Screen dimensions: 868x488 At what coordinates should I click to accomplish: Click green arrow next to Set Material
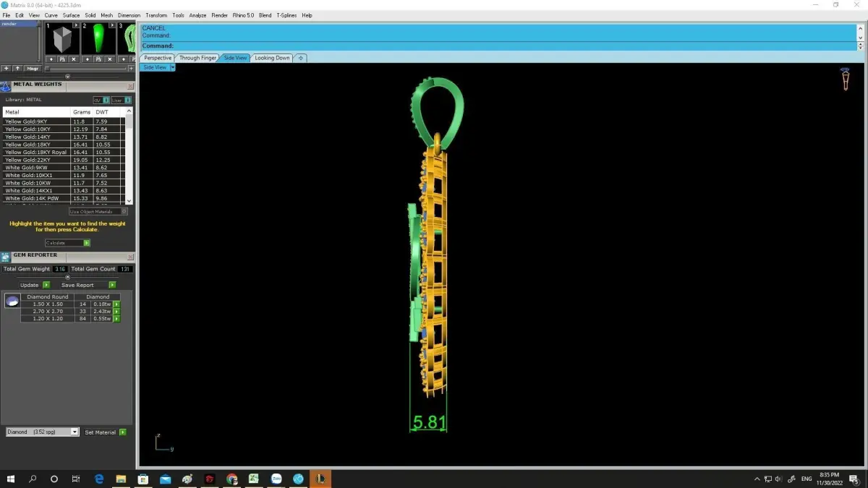pos(123,432)
